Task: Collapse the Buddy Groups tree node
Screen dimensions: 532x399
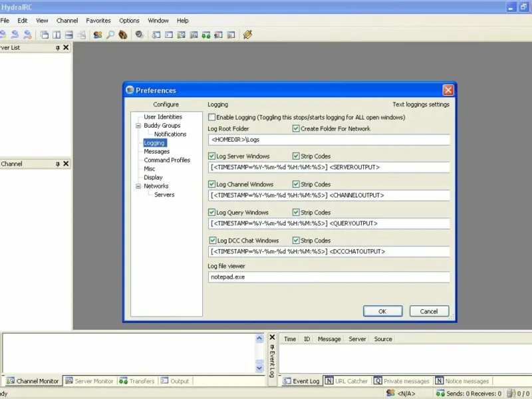Action: [138, 126]
